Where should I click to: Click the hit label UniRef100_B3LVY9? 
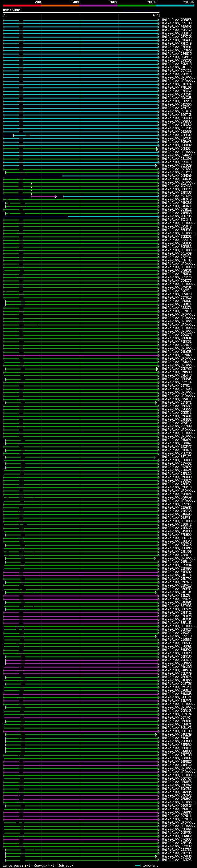pyautogui.click(x=177, y=674)
